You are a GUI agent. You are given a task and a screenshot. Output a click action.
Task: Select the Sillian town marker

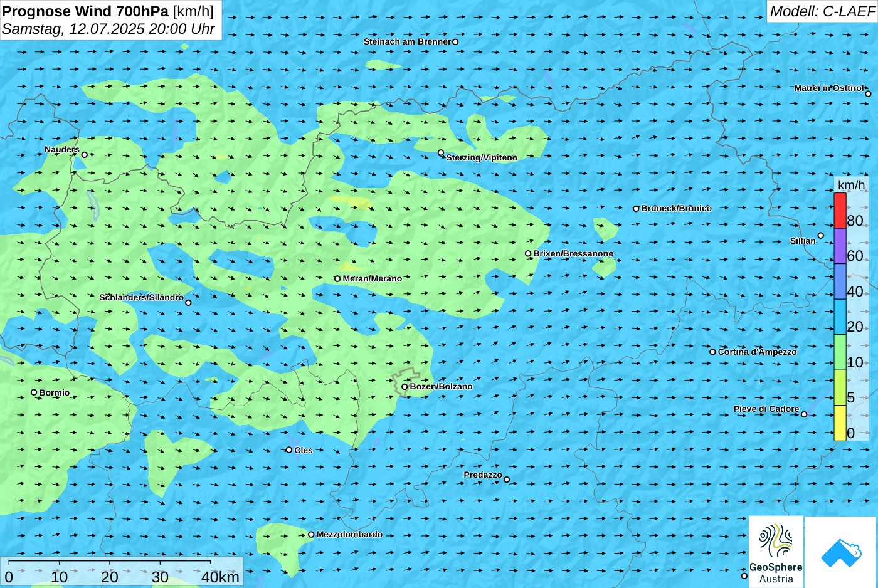(x=821, y=236)
